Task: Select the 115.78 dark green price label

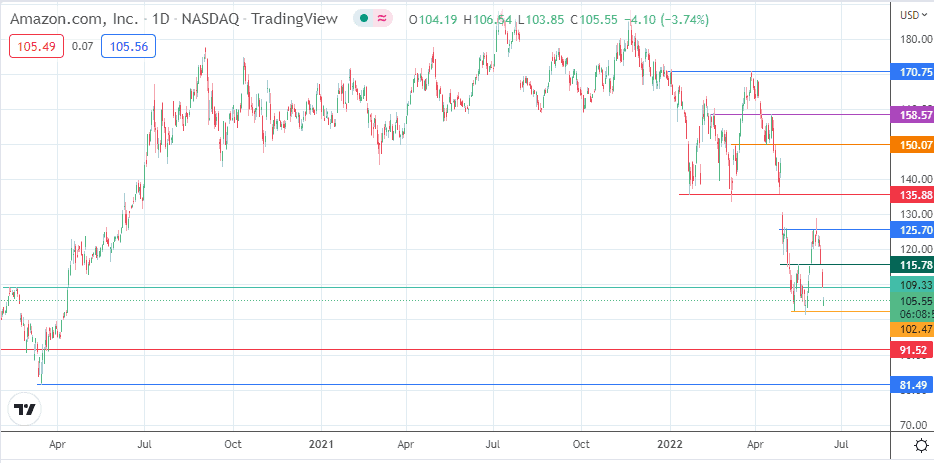Action: coord(911,265)
